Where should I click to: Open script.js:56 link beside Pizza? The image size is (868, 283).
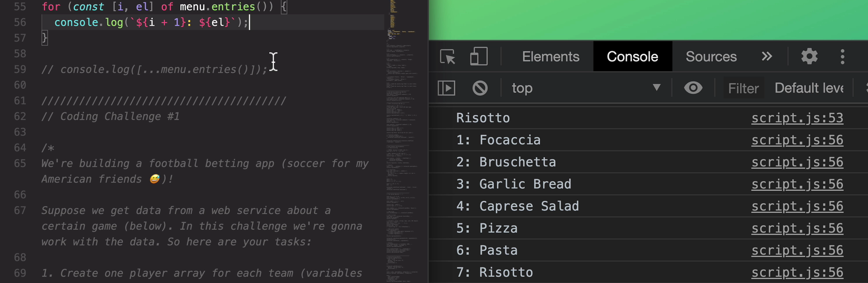(797, 228)
